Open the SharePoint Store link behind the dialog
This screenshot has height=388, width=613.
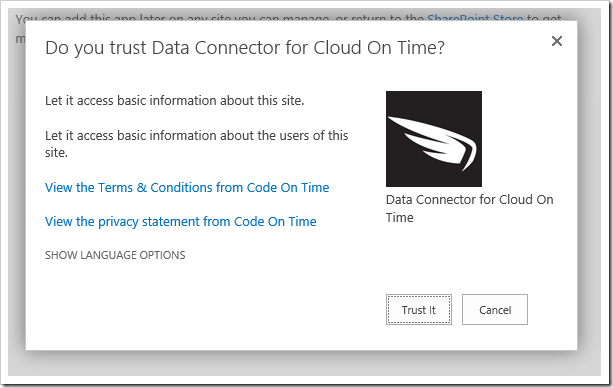475,18
